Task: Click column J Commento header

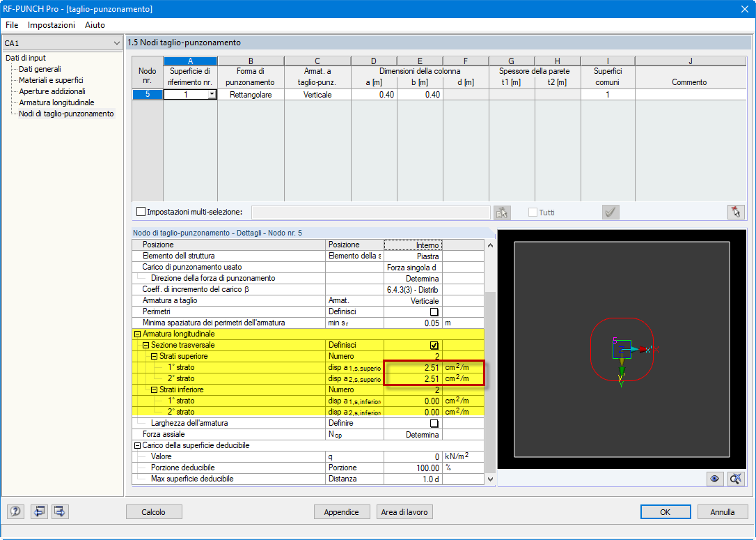Action: 691,61
